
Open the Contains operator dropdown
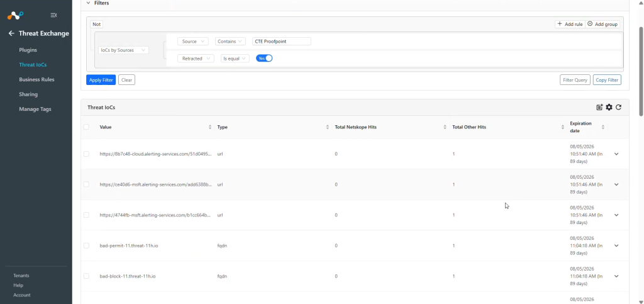point(230,42)
